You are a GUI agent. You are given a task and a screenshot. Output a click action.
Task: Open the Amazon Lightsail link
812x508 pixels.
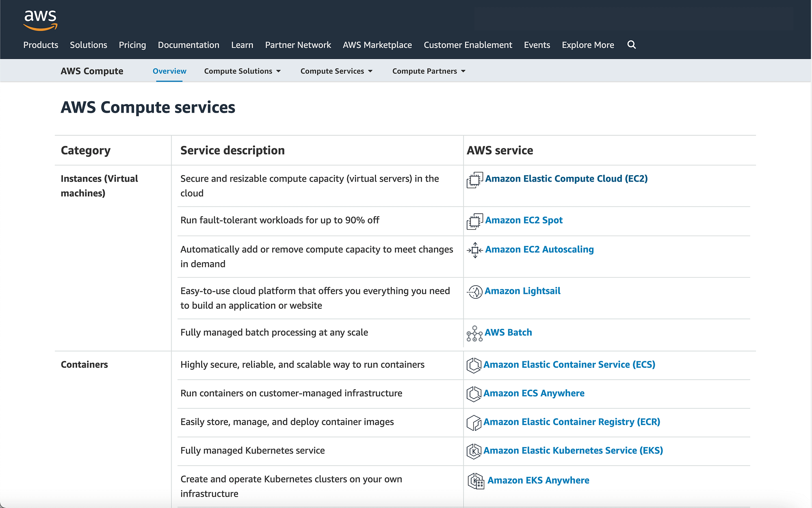point(522,291)
